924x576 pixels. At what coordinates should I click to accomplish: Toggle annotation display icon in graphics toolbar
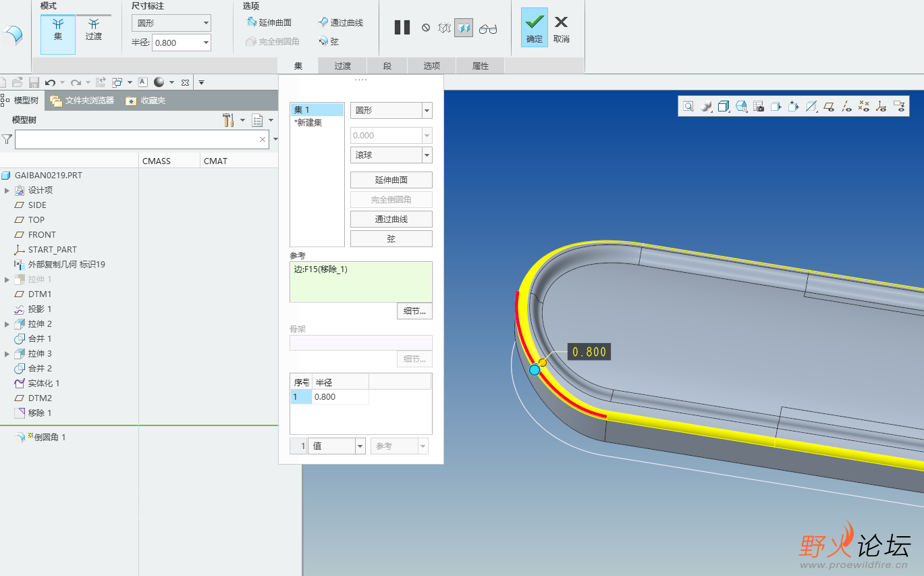pyautogui.click(x=899, y=106)
